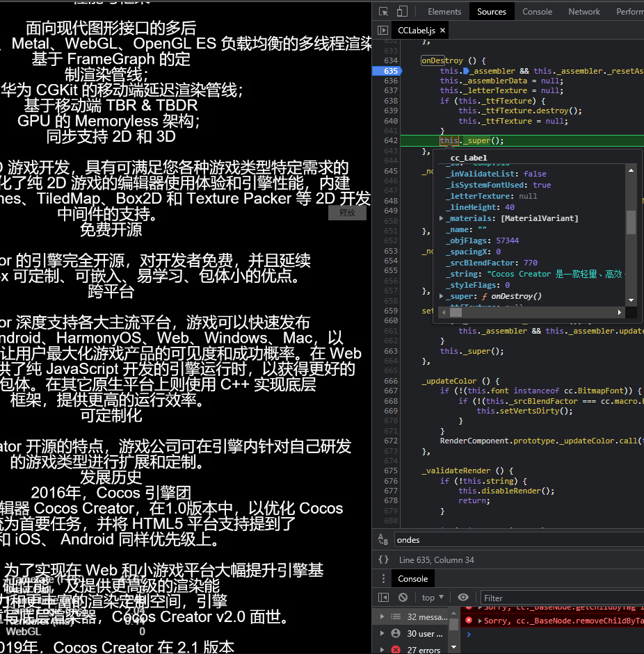This screenshot has width=644, height=654.
Task: Open the Performance tab
Action: [629, 12]
